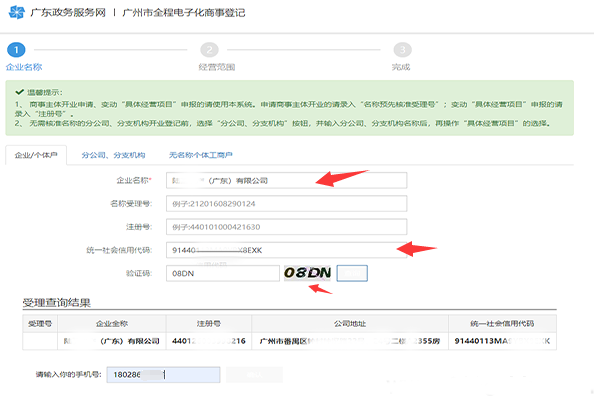Viewport: 594px width, 396px height.
Task: Click the 广州市全程电子化商事登记 title
Action: pyautogui.click(x=184, y=13)
